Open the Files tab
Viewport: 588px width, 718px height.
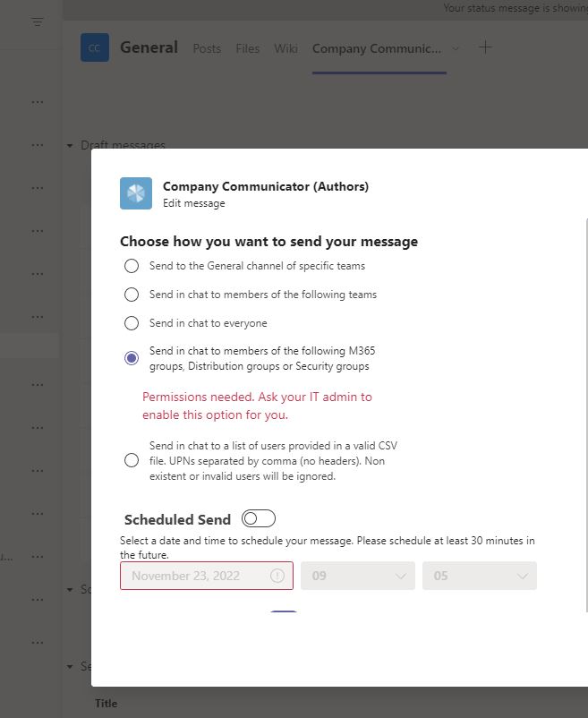coord(247,49)
